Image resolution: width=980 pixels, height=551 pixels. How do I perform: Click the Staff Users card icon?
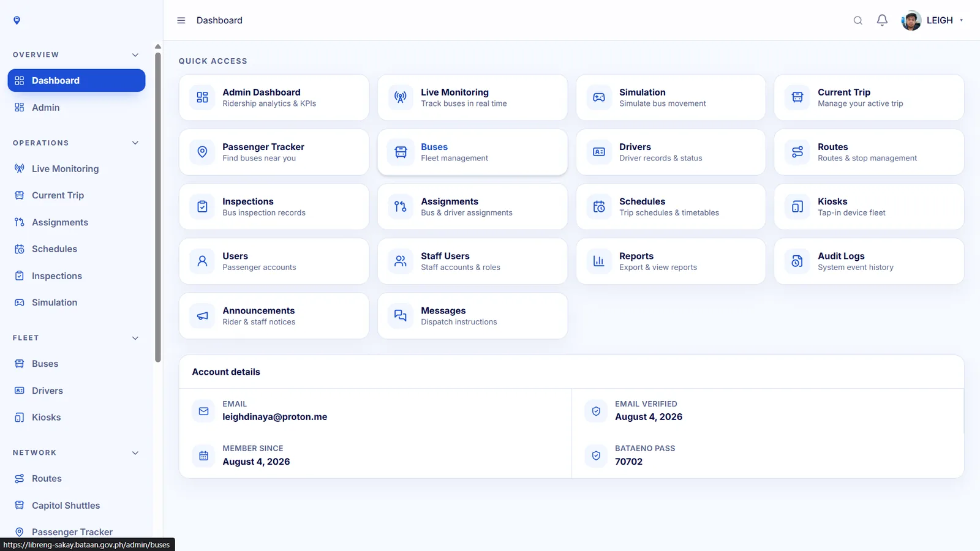(401, 261)
